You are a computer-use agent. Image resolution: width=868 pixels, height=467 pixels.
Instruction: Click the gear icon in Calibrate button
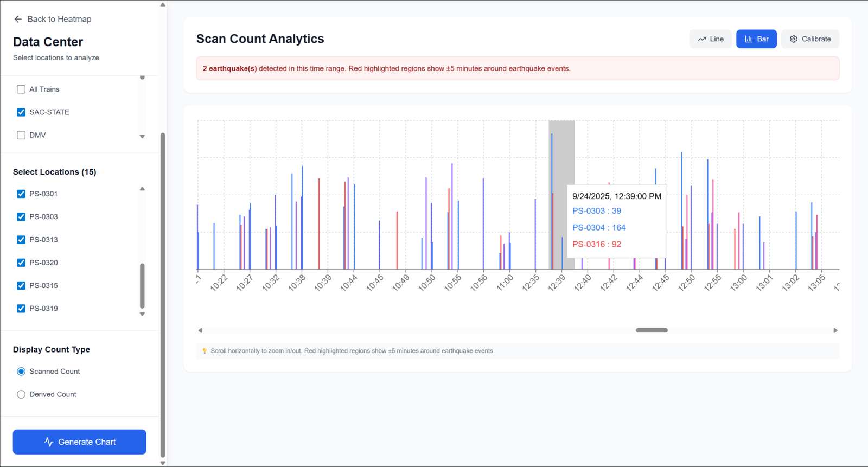(x=793, y=39)
